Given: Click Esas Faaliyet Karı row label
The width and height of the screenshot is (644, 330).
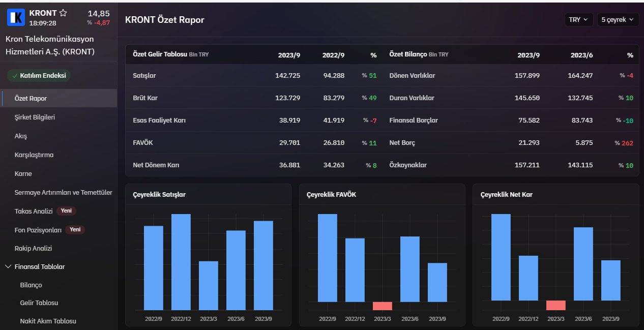Looking at the screenshot, I should (x=159, y=120).
